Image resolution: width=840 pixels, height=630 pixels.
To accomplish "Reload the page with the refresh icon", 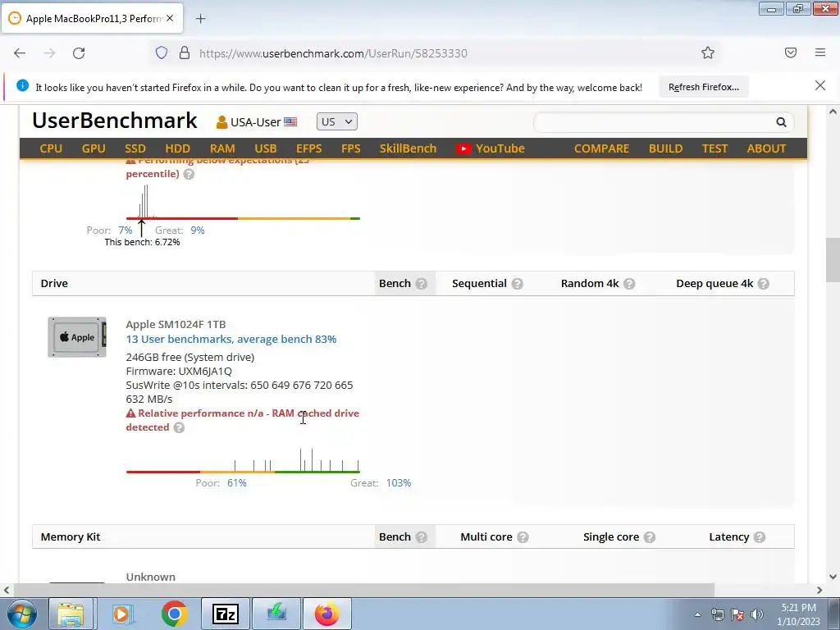I will pyautogui.click(x=79, y=53).
